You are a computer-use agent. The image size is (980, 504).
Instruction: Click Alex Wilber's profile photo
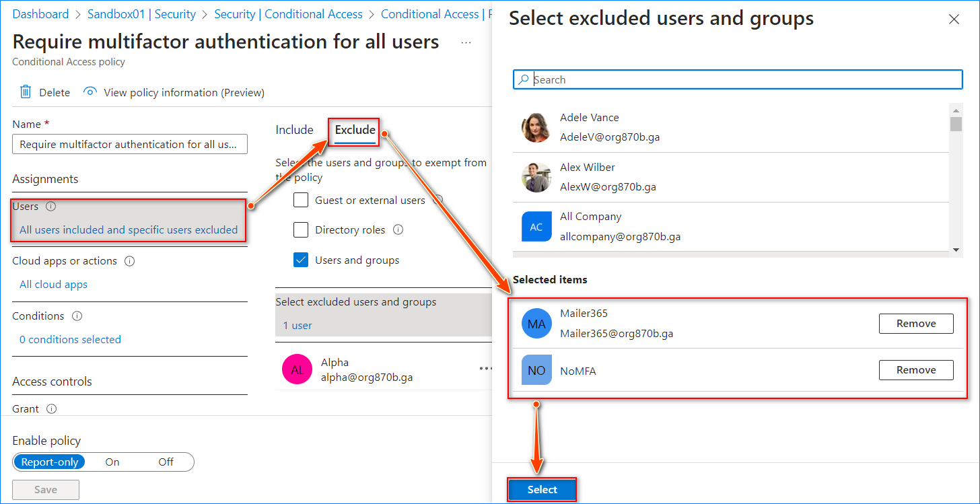coord(536,177)
